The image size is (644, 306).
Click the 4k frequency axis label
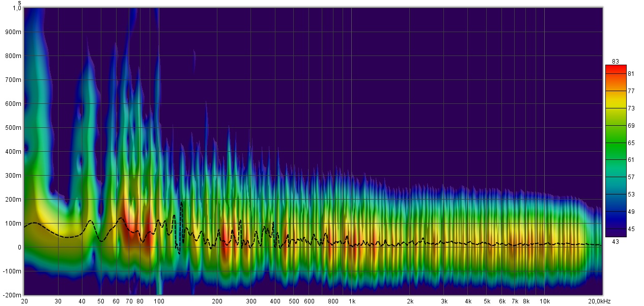point(468,301)
